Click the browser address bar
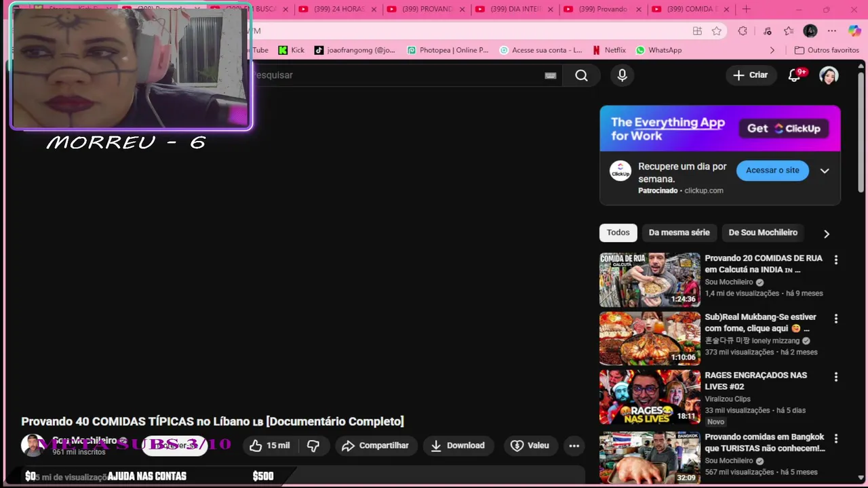The image size is (868, 488). (x=468, y=30)
